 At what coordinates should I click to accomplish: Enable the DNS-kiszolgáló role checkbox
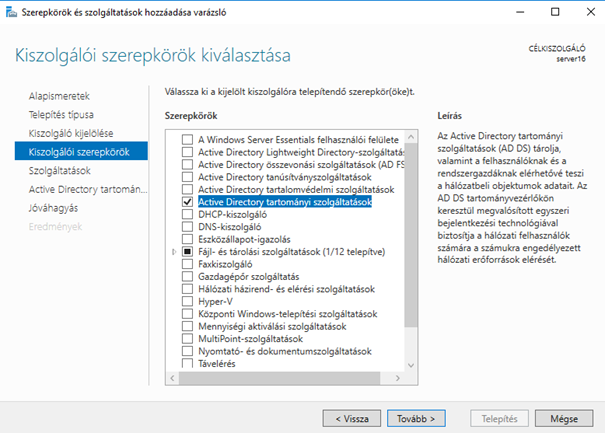point(188,227)
